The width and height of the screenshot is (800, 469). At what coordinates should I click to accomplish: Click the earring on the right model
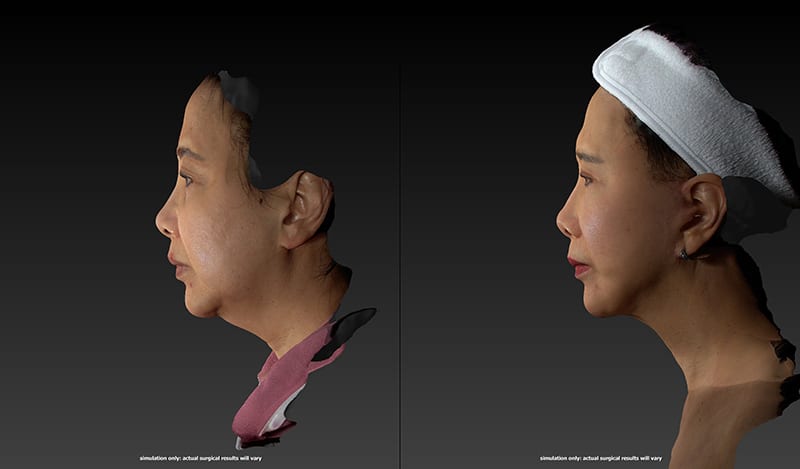684,254
